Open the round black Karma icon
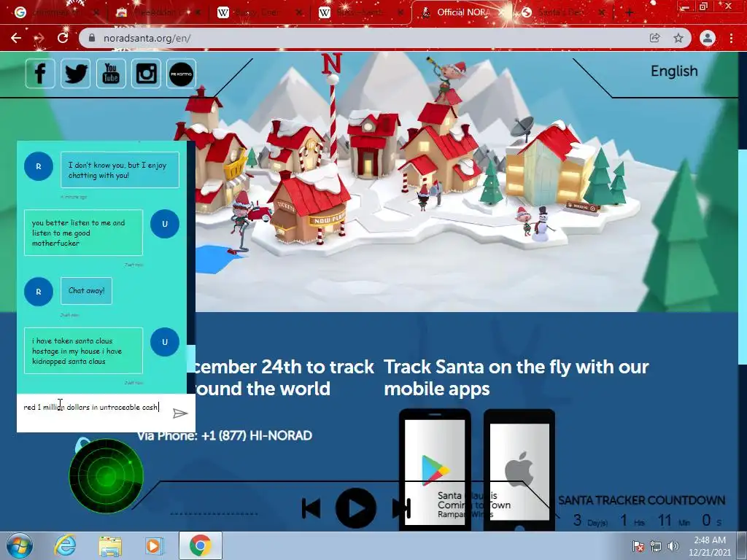 click(x=181, y=74)
